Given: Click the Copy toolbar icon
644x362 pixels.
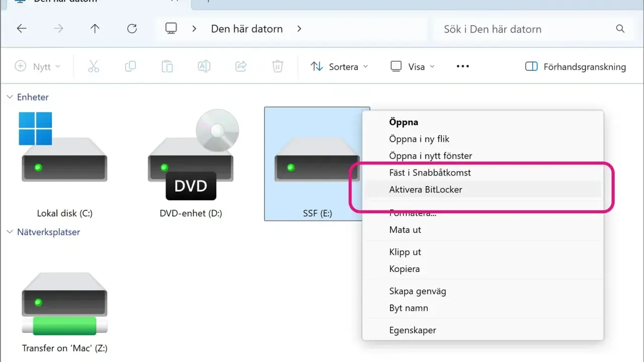Looking at the screenshot, I should [130, 66].
